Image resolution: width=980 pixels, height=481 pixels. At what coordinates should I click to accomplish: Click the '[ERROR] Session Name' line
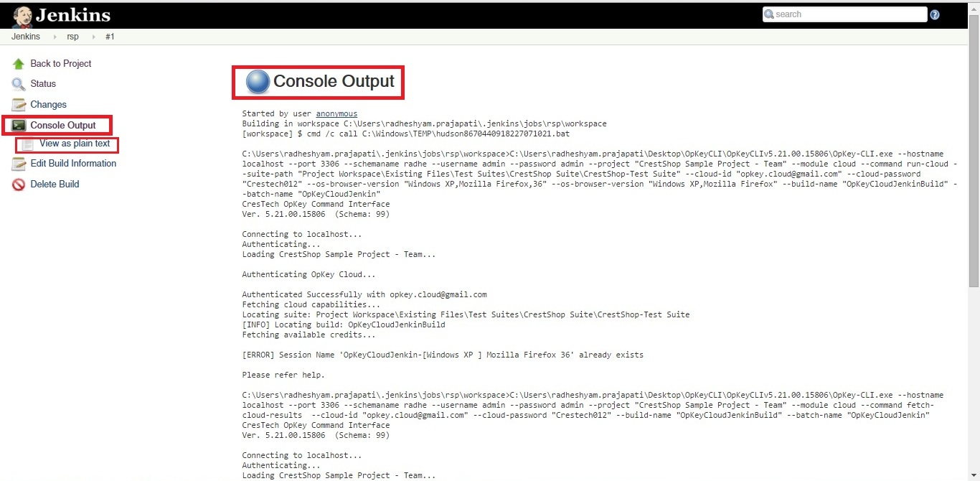click(443, 355)
